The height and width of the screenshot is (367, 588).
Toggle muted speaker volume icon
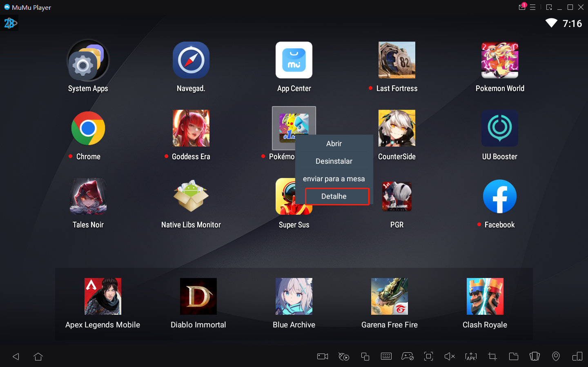pos(450,356)
